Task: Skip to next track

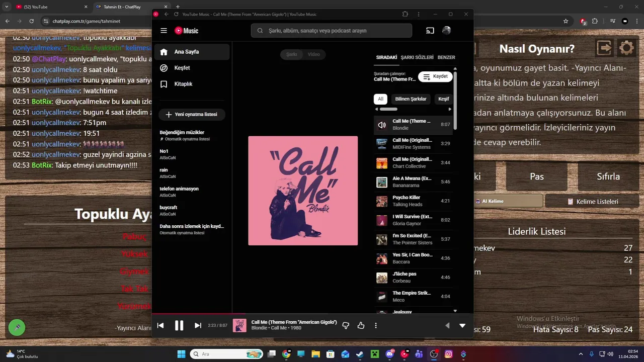Action: tap(198, 326)
